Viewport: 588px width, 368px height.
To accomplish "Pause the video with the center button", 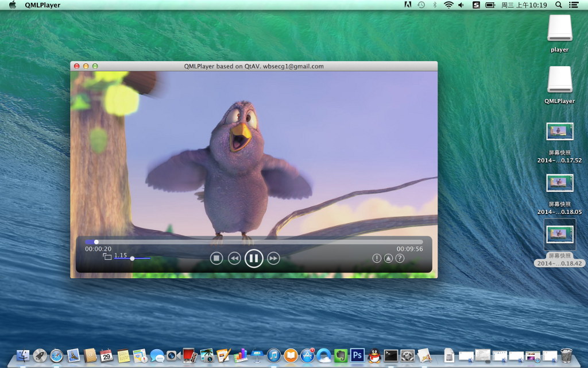I will coord(254,258).
